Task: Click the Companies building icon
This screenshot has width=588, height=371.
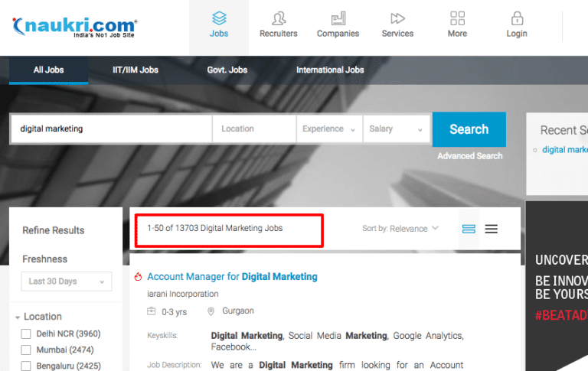Action: (338, 18)
